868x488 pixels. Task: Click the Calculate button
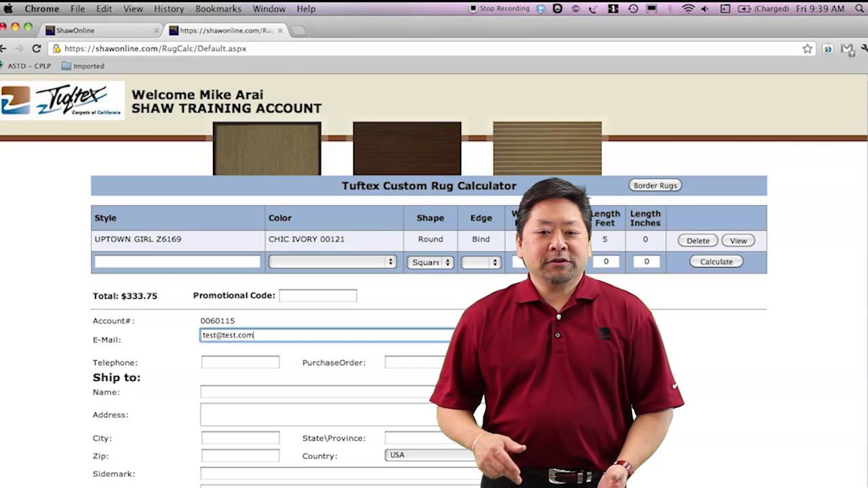716,262
